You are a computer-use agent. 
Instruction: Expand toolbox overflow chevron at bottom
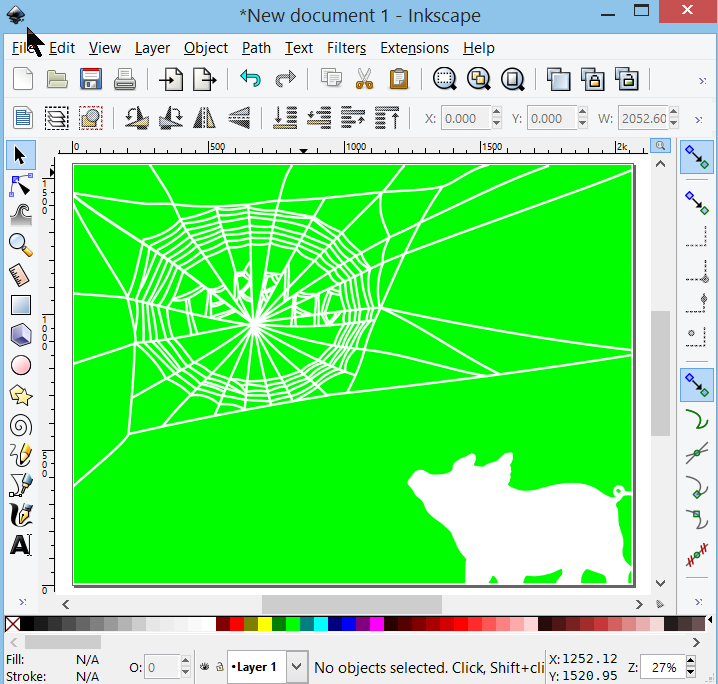pyautogui.click(x=22, y=602)
